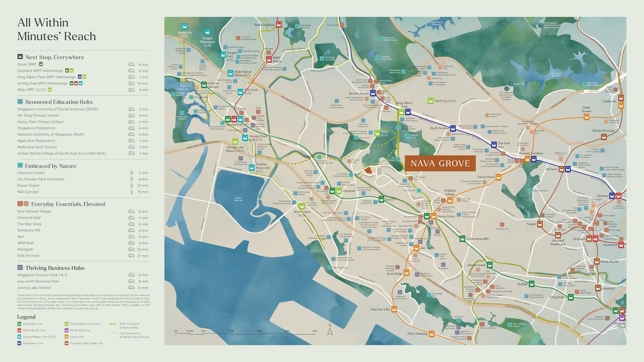Click the Downtown Line legend icon
The image size is (644, 362).
[x=19, y=343]
